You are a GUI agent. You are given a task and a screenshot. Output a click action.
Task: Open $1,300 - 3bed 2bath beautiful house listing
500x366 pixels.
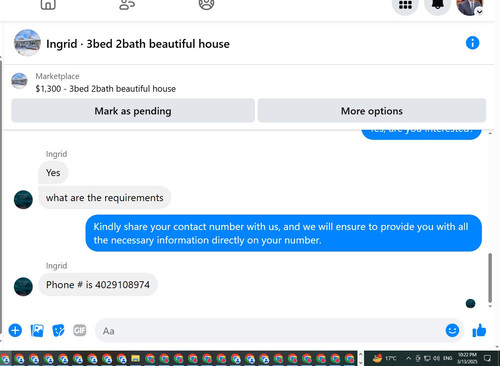pyautogui.click(x=106, y=89)
